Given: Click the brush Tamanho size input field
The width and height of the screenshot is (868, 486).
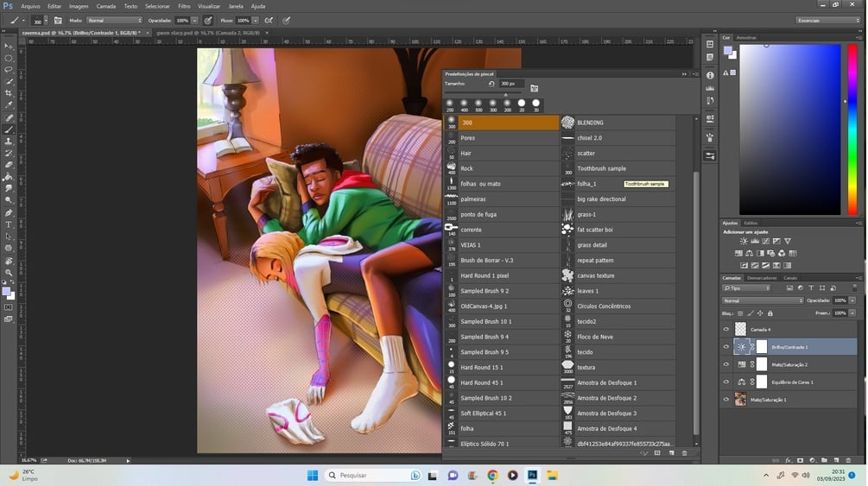Looking at the screenshot, I should (511, 84).
